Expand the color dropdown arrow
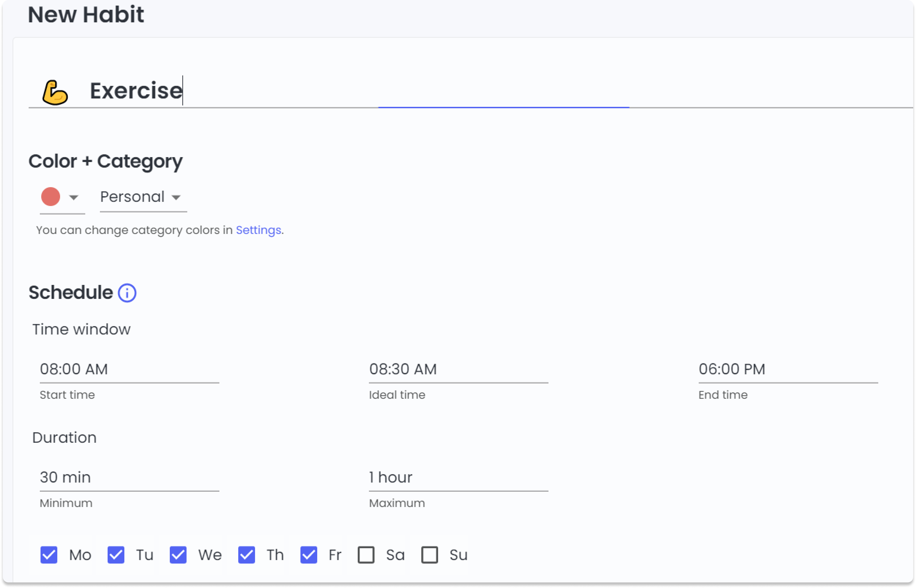The height and width of the screenshot is (588, 916). pyautogui.click(x=73, y=197)
